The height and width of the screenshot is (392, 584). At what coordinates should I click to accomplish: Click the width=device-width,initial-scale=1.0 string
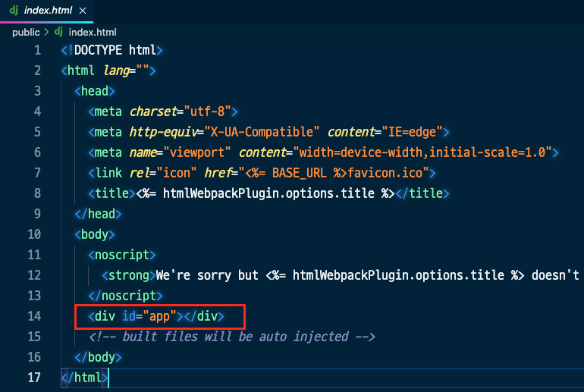tap(422, 152)
